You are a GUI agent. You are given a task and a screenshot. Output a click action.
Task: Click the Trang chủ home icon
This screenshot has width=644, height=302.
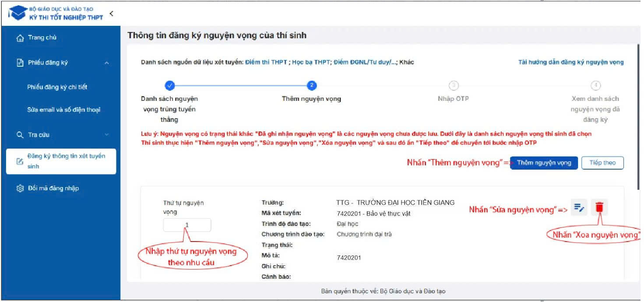click(20, 38)
